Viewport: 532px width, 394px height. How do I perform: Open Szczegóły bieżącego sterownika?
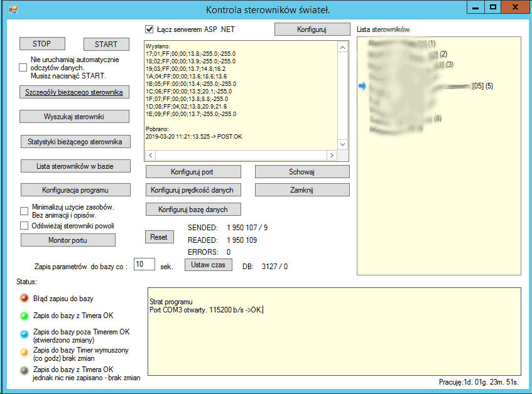74,92
